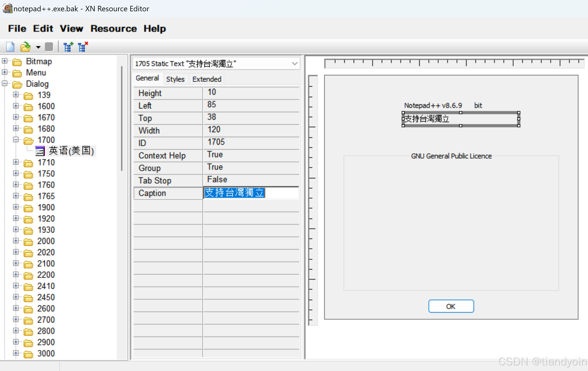Screen dimensions: 588x371
Task: Click the Add Resource toolbar icon
Action: point(68,47)
